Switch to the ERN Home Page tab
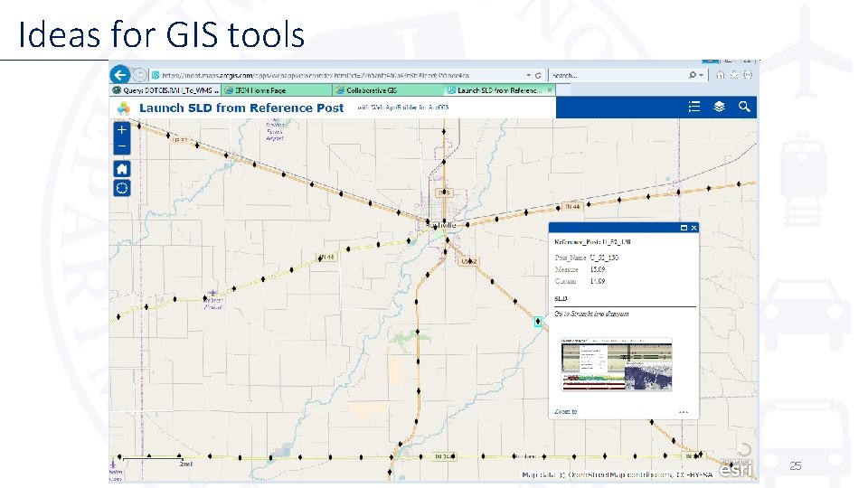Viewport: 868px width, 488px height. pyautogui.click(x=277, y=90)
